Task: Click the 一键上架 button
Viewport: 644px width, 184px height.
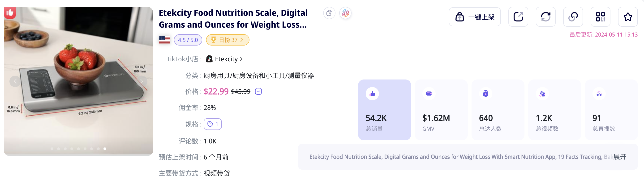Action: coord(475,17)
